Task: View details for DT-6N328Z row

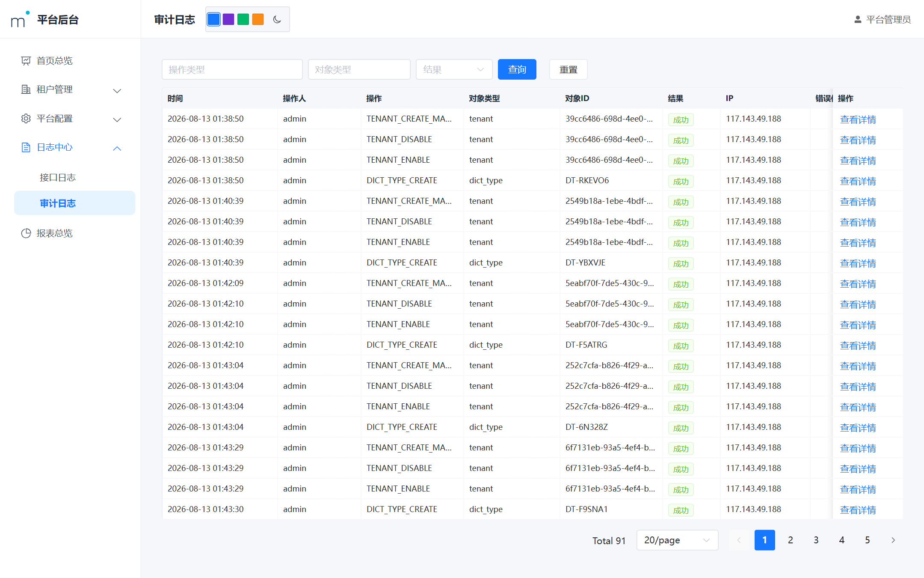Action: 858,428
